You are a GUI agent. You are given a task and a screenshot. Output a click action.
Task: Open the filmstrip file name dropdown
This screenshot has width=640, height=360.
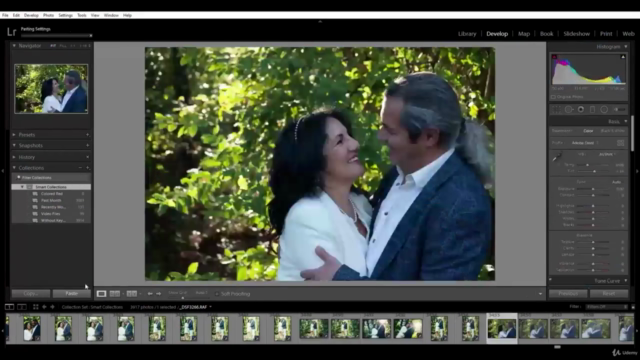[211, 307]
